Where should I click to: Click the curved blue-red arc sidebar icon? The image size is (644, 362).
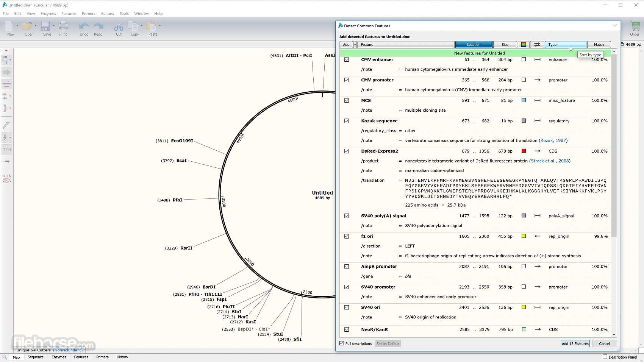(x=5, y=108)
